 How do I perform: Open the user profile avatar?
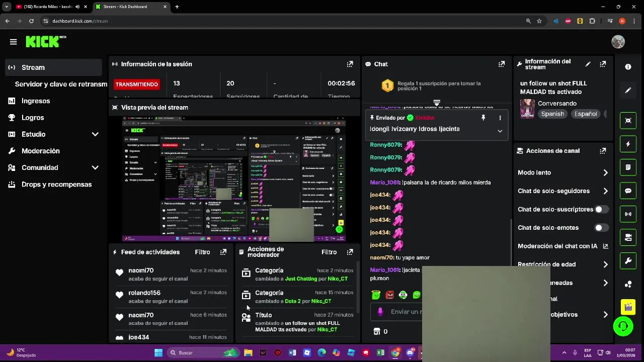click(618, 42)
